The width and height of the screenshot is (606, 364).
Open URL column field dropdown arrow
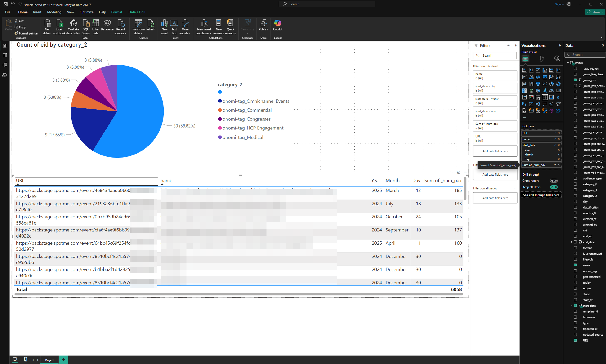pyautogui.click(x=555, y=133)
